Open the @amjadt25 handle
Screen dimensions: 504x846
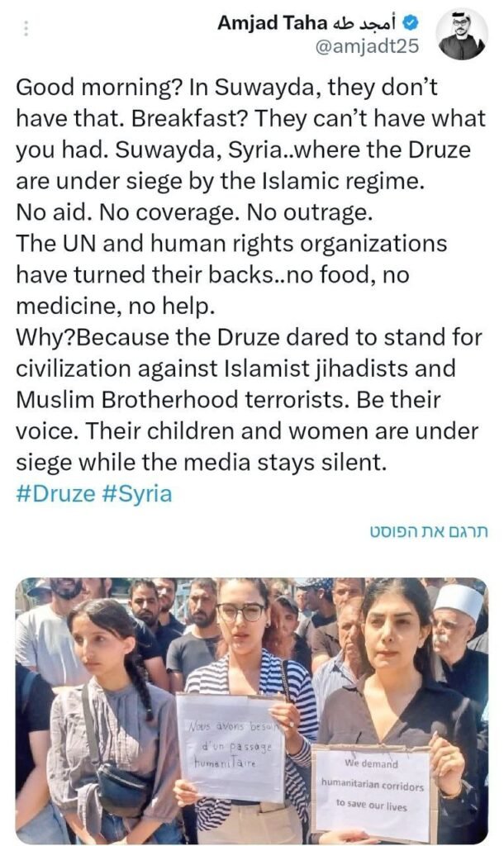coord(366,47)
